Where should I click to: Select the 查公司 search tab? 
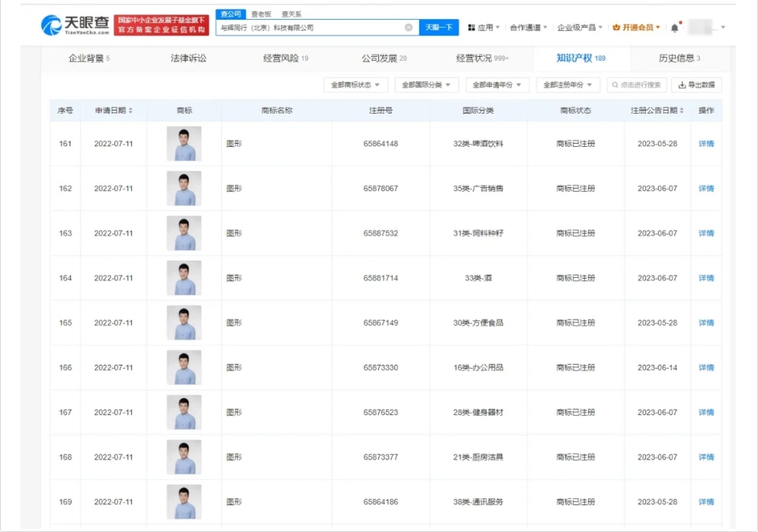click(231, 14)
